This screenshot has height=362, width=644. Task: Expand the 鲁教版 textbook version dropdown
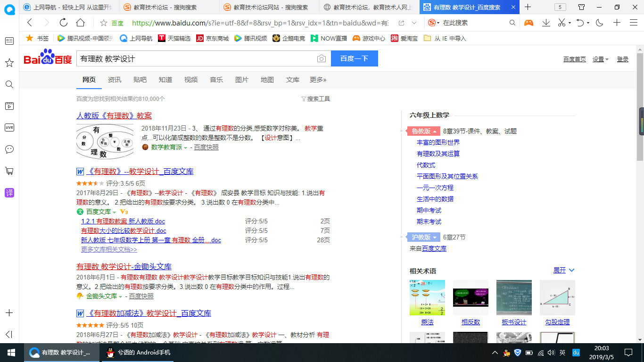click(x=424, y=131)
